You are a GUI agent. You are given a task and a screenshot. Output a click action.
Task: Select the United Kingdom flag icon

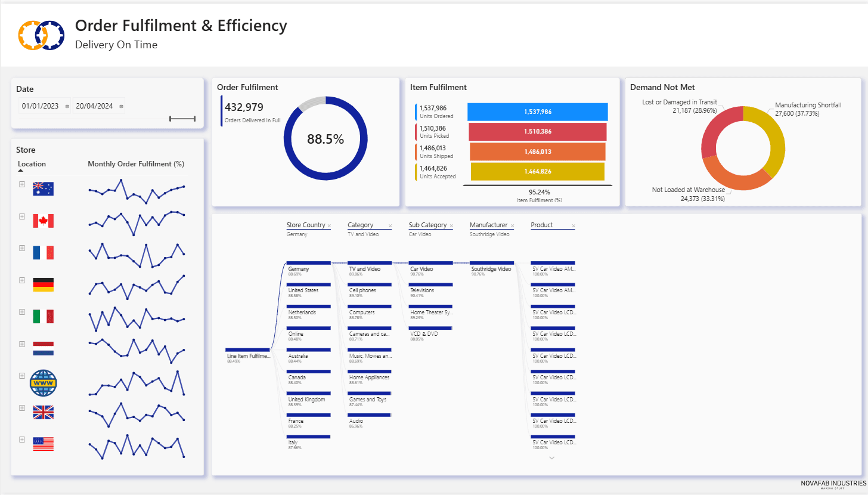point(43,412)
